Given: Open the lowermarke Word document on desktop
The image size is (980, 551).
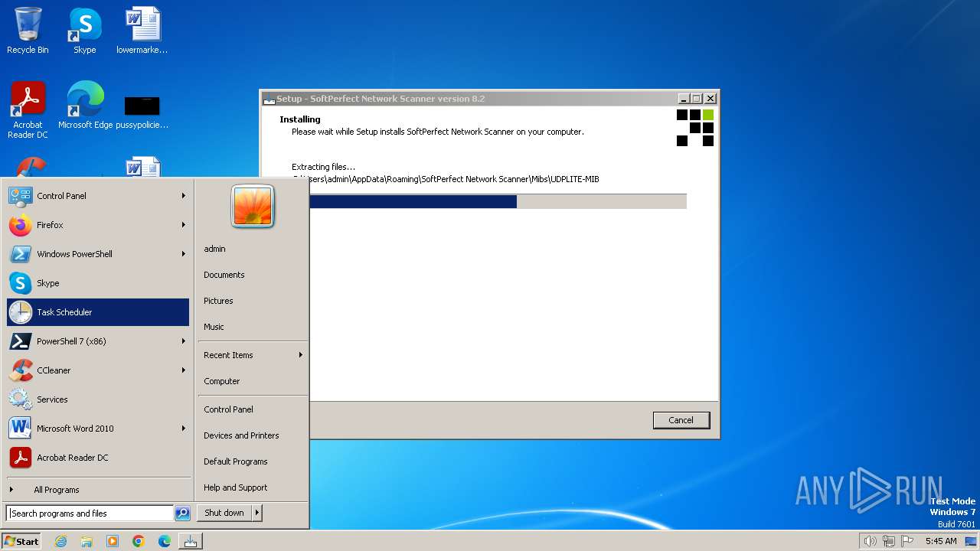Looking at the screenshot, I should [142, 31].
